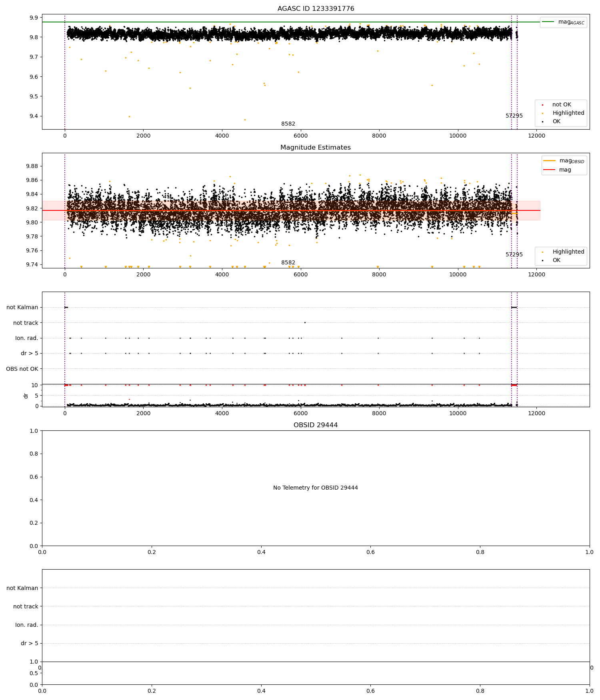Click the red "mag" legend line sample

click(x=549, y=170)
